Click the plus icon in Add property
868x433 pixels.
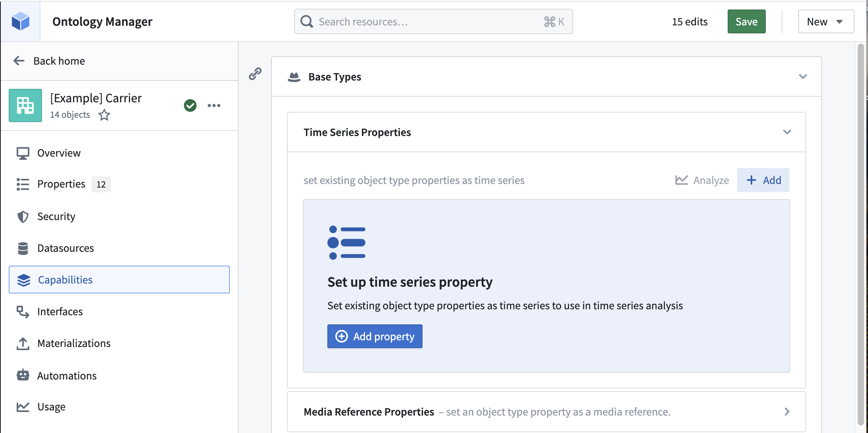click(342, 336)
